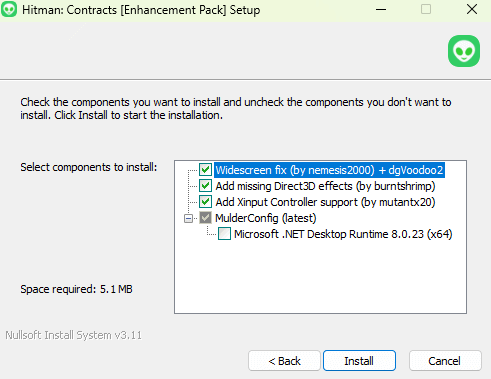Click the green alien logo in header

click(464, 51)
